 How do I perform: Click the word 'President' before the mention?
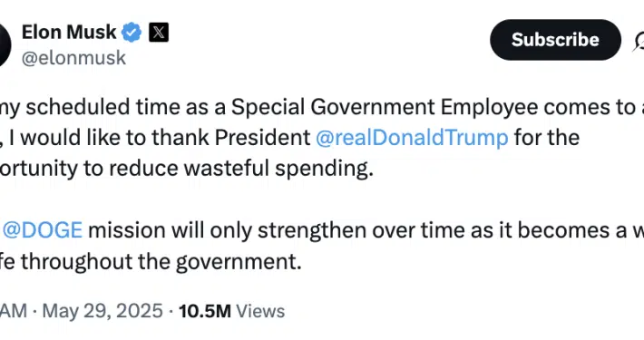(x=263, y=138)
